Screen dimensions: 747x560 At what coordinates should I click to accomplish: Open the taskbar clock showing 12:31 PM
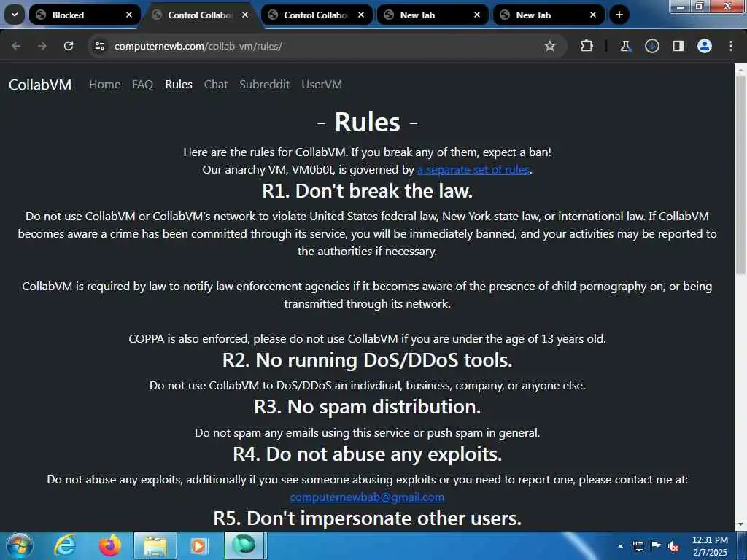point(710,545)
